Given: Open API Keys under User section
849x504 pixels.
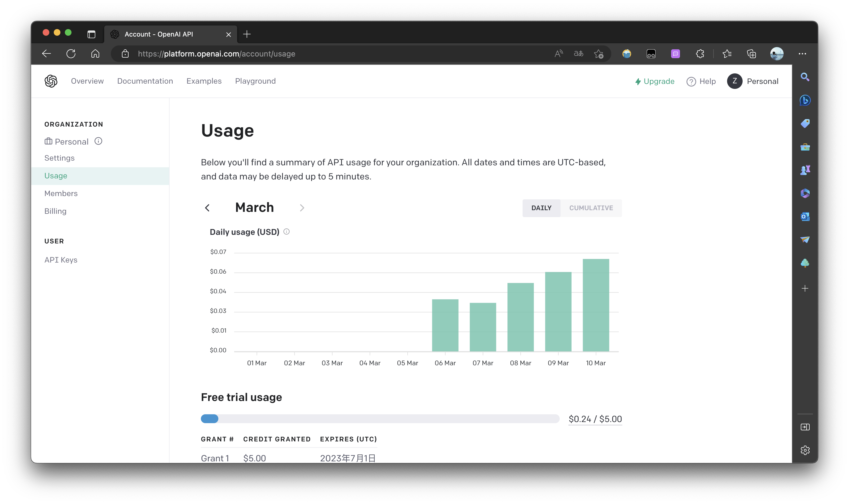Looking at the screenshot, I should click(61, 260).
